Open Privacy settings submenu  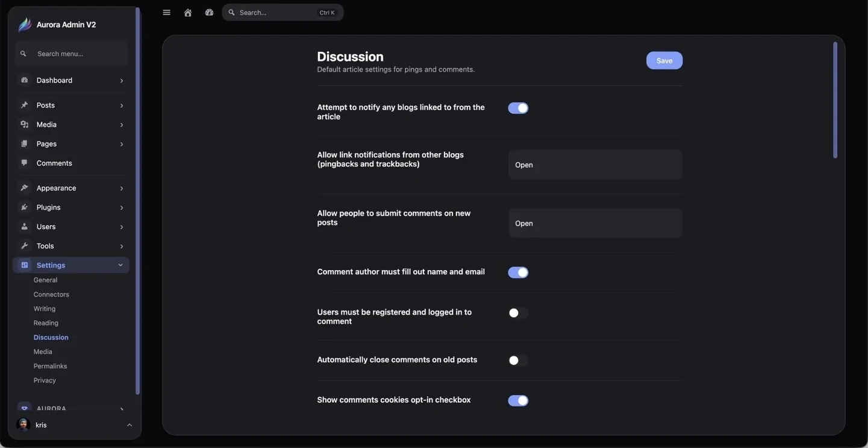click(x=45, y=381)
